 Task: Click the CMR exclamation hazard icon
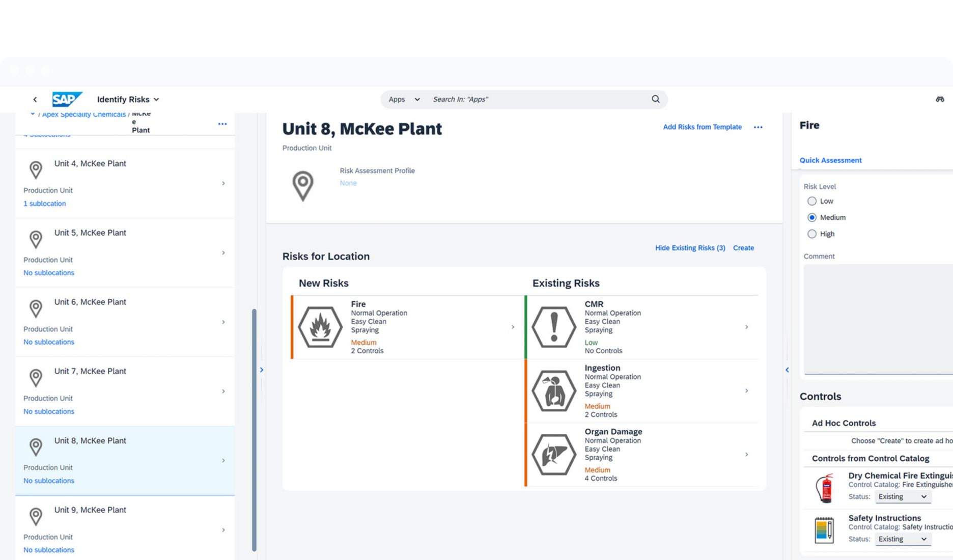(554, 327)
